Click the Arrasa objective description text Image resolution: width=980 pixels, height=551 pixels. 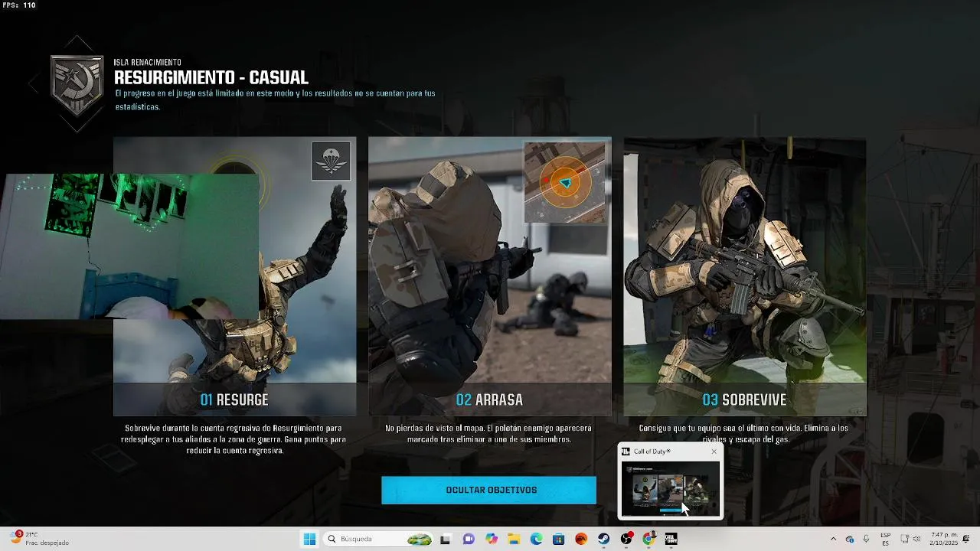click(x=489, y=434)
